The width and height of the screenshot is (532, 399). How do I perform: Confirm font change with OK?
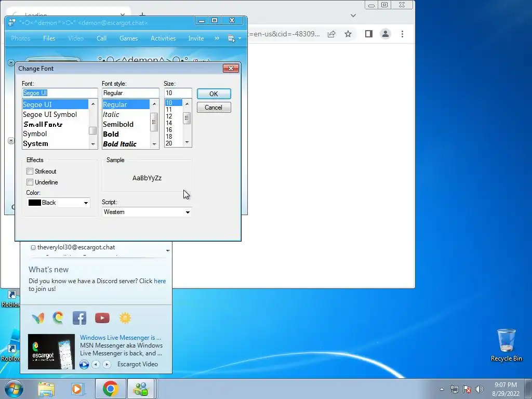tap(214, 94)
